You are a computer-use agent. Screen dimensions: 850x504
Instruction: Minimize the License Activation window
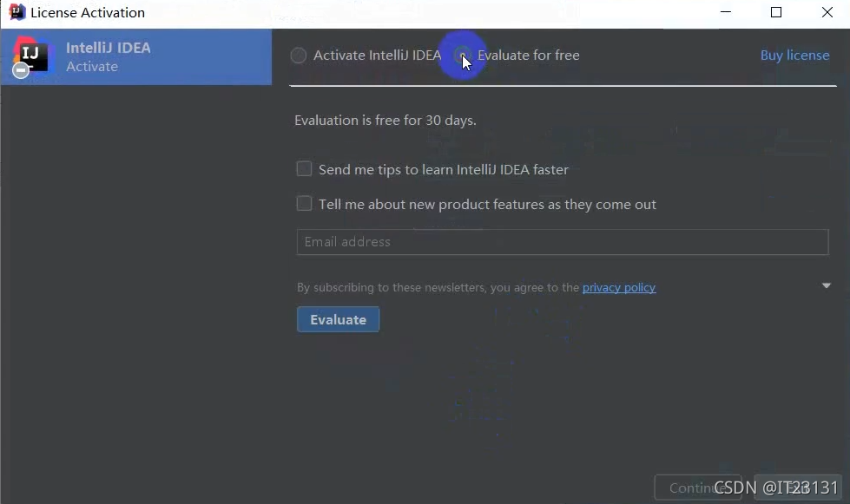click(726, 12)
